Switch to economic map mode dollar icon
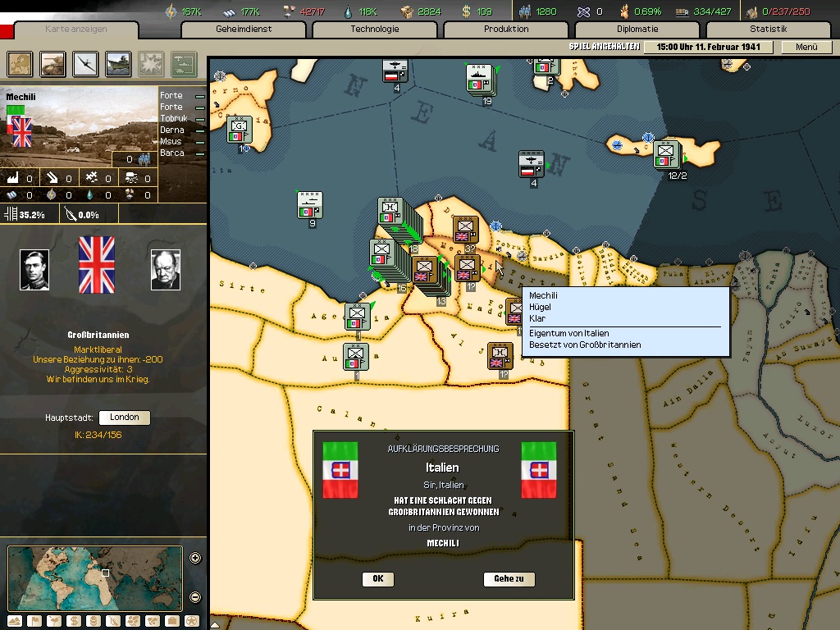This screenshot has height=630, width=840. pos(73,621)
